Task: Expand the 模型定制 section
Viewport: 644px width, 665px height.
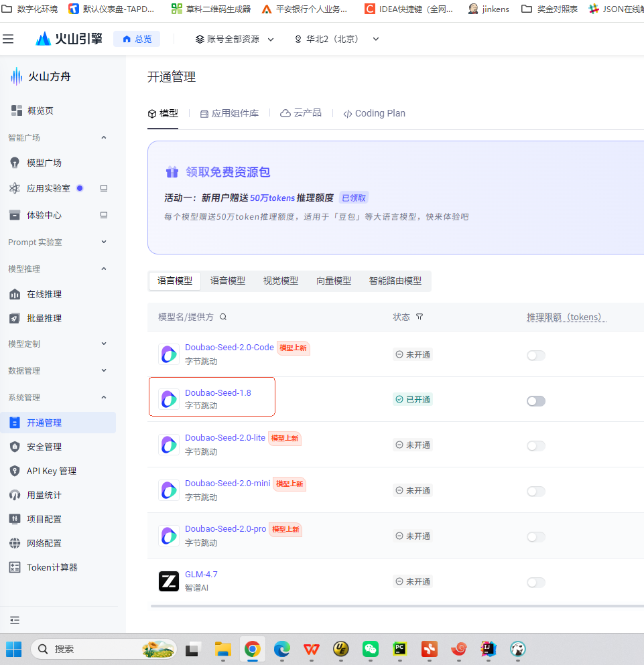Action: (x=104, y=344)
